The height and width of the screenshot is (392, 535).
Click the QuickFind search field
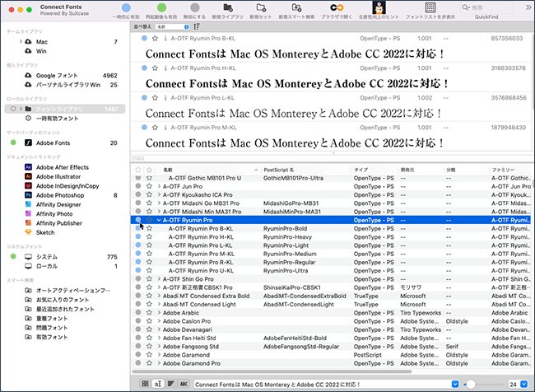pos(486,7)
